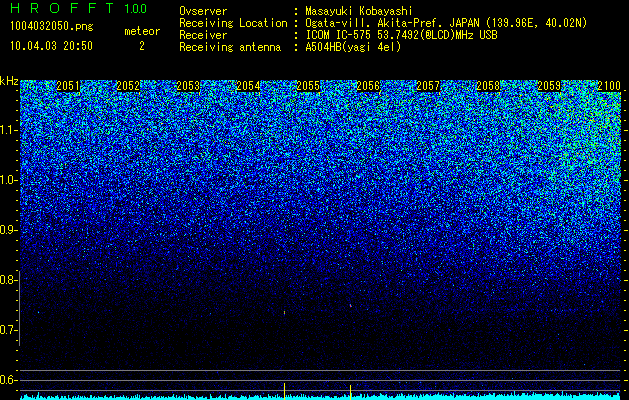Click the 0.7 kHz frequency label

(7, 330)
